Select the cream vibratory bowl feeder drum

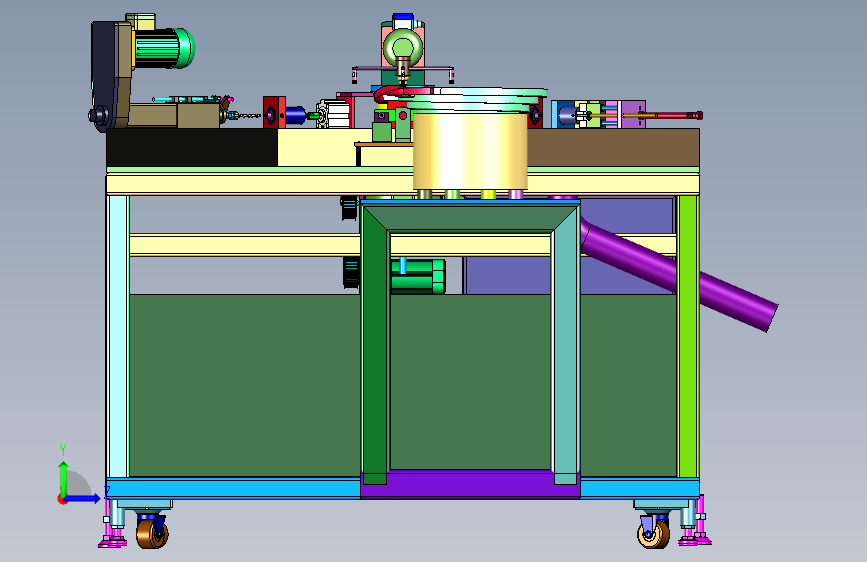pos(470,150)
